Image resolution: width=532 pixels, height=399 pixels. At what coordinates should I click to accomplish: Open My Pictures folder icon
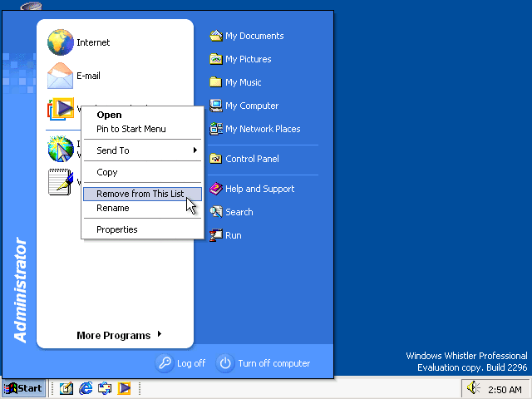click(x=216, y=59)
